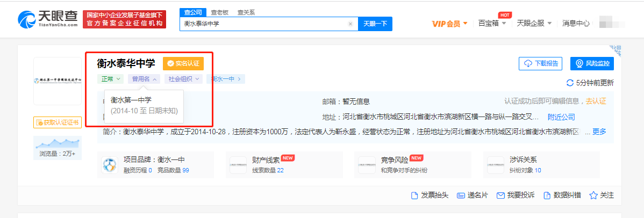This screenshot has width=644, height=218.
Task: Click the 线索数量 22 count
Action: [x=268, y=170]
